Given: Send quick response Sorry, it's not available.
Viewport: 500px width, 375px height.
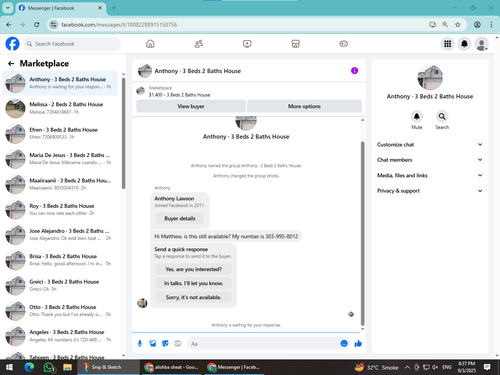Looking at the screenshot, I should [193, 297].
